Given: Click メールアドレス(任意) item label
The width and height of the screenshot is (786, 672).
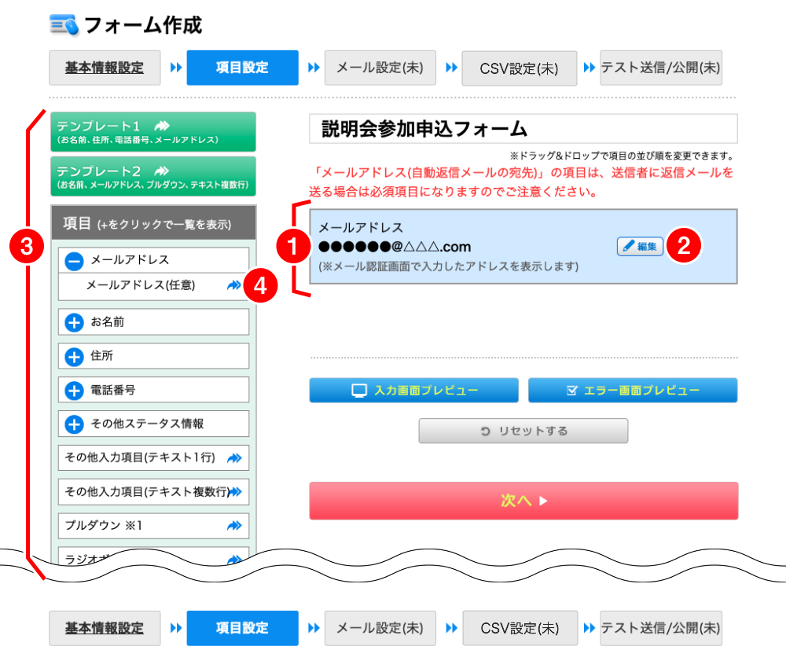Looking at the screenshot, I should click(141, 285).
